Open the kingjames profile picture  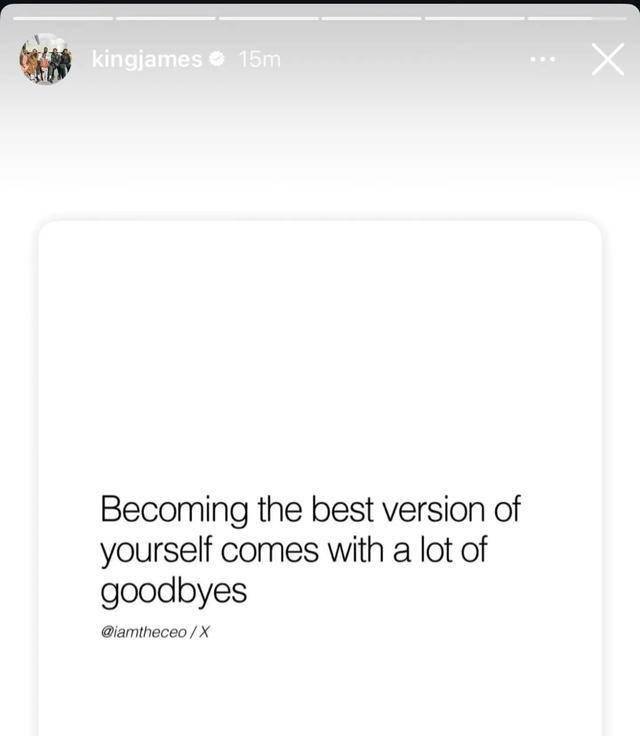click(x=46, y=59)
